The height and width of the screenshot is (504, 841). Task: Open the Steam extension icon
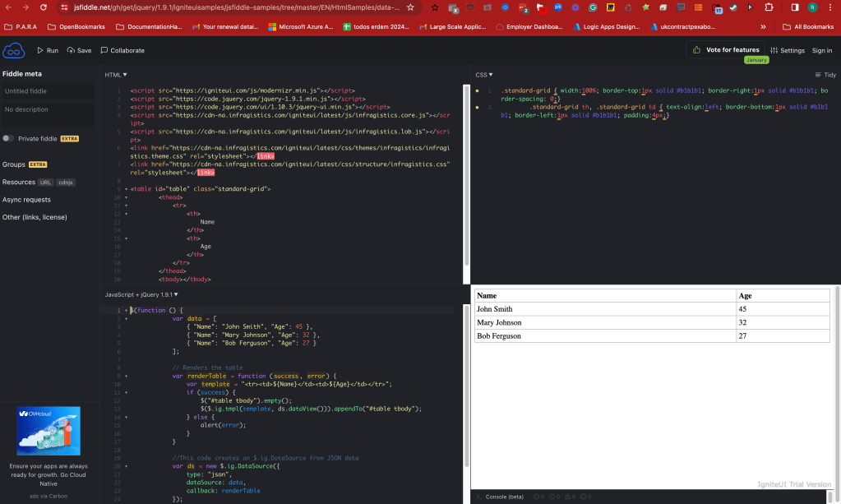click(x=733, y=7)
